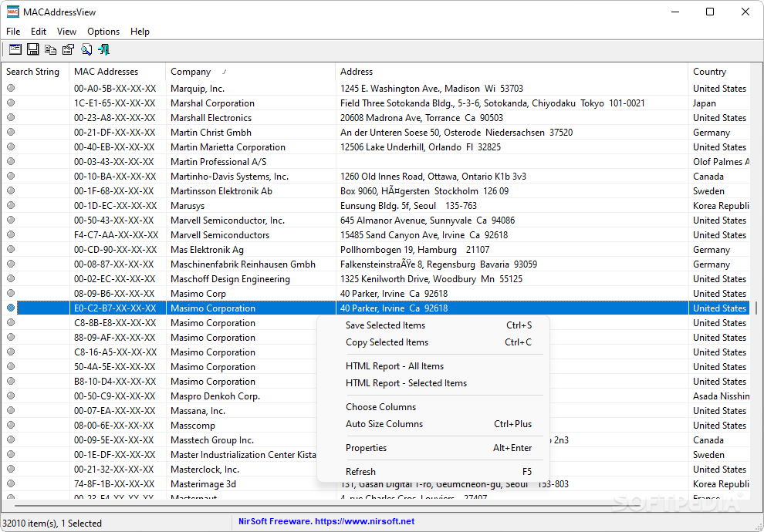The image size is (764, 532).
Task: Select the Marquip, Inc. row
Action: point(376,88)
